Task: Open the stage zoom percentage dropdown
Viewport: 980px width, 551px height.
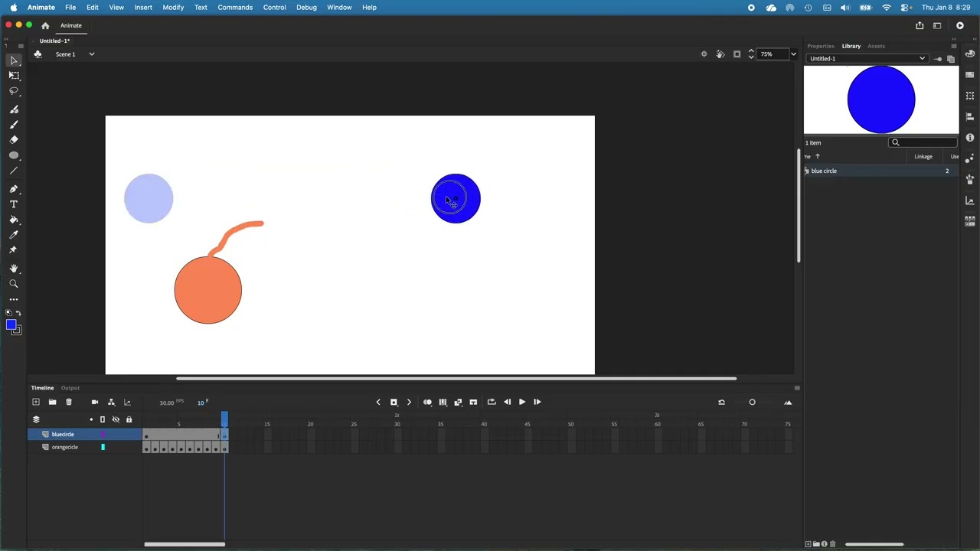Action: 793,54
